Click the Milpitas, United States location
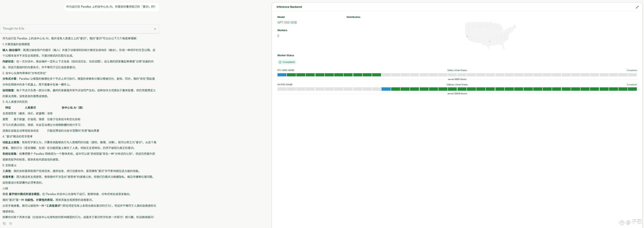 point(457,85)
